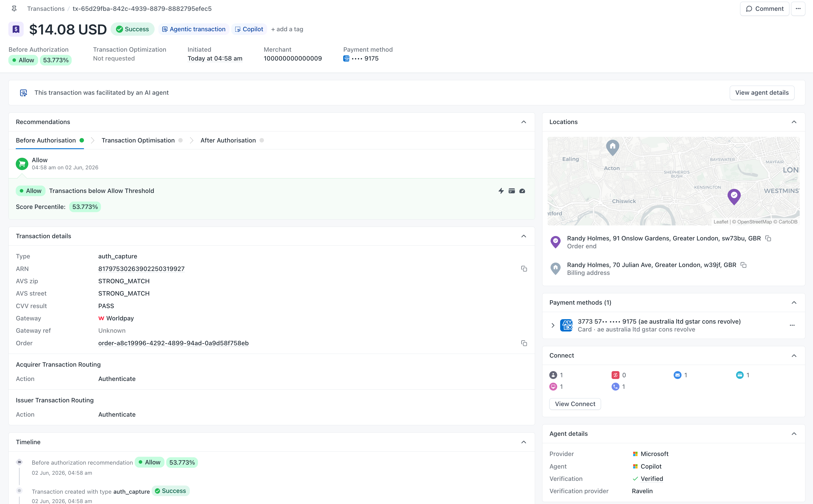The height and width of the screenshot is (504, 813).
Task: Click the purple Order end location icon in list
Action: click(555, 242)
